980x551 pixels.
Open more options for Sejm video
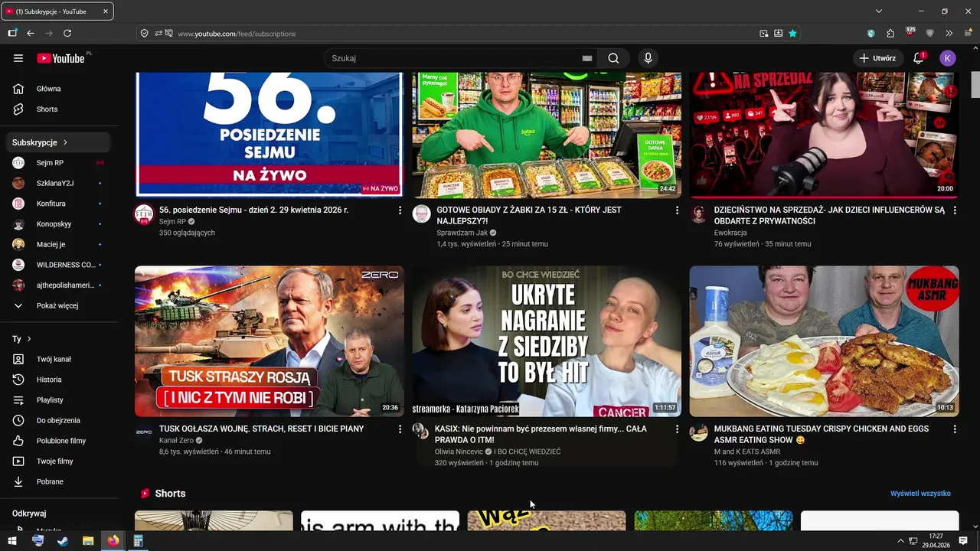coord(400,210)
